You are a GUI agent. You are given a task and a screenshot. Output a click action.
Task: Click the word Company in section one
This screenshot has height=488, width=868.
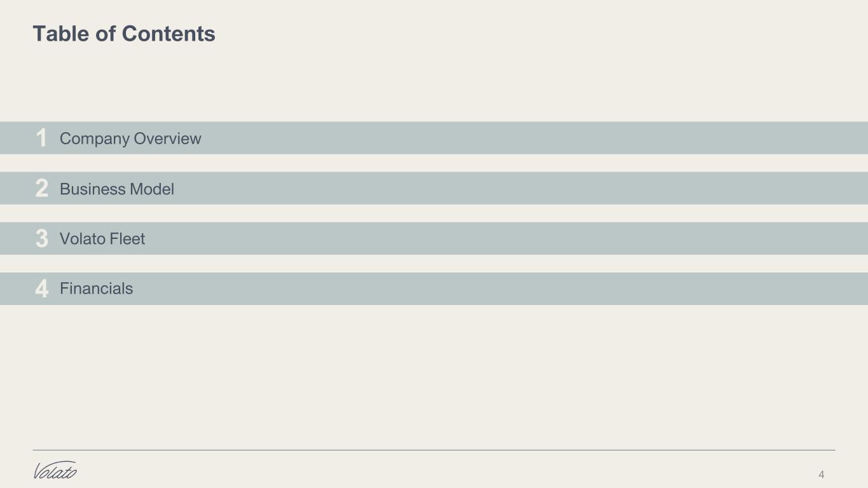(95, 139)
